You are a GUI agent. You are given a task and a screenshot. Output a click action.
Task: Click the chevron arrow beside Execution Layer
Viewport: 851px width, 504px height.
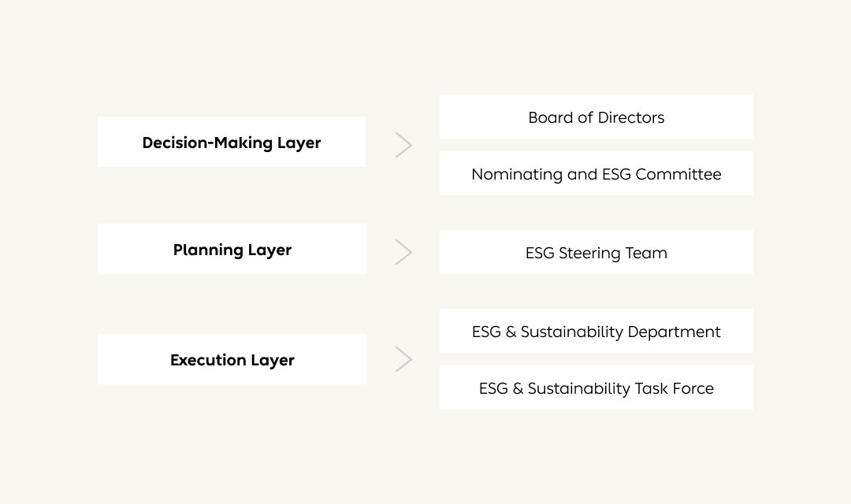click(403, 359)
